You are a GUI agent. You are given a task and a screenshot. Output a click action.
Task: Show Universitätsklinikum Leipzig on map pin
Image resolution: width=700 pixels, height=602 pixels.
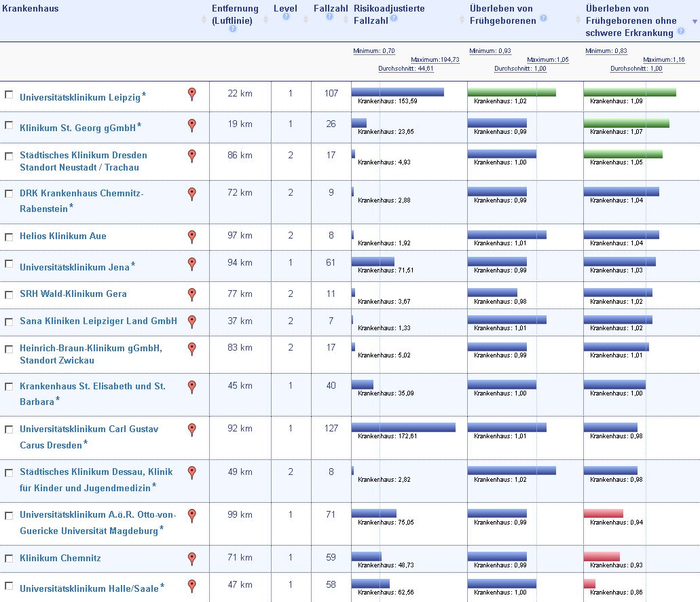coord(192,94)
